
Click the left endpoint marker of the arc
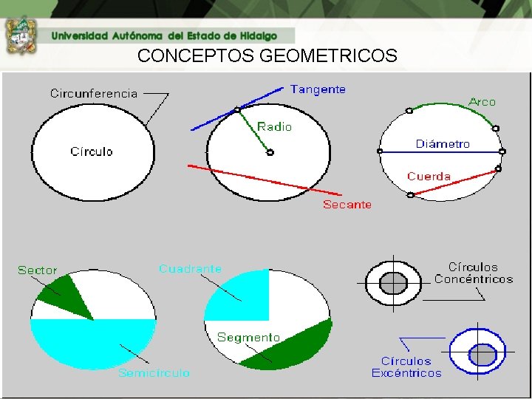[409, 111]
